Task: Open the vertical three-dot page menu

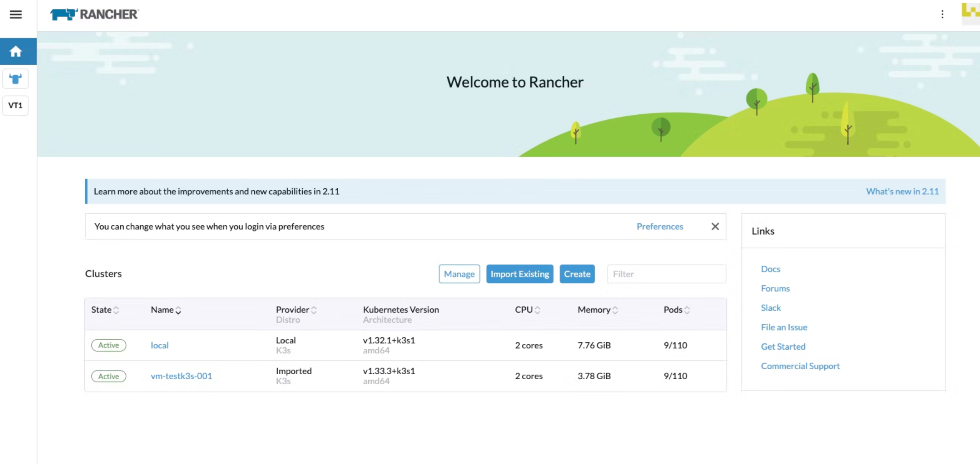Action: coord(942,15)
